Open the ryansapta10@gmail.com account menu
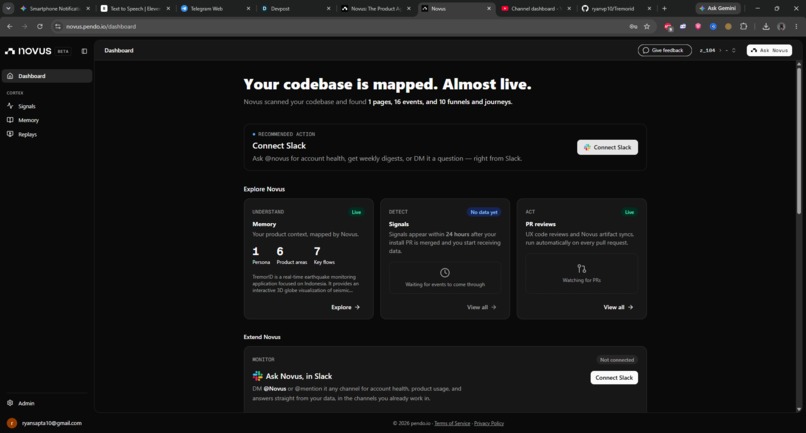Screen dimensions: 806x433 (45, 423)
